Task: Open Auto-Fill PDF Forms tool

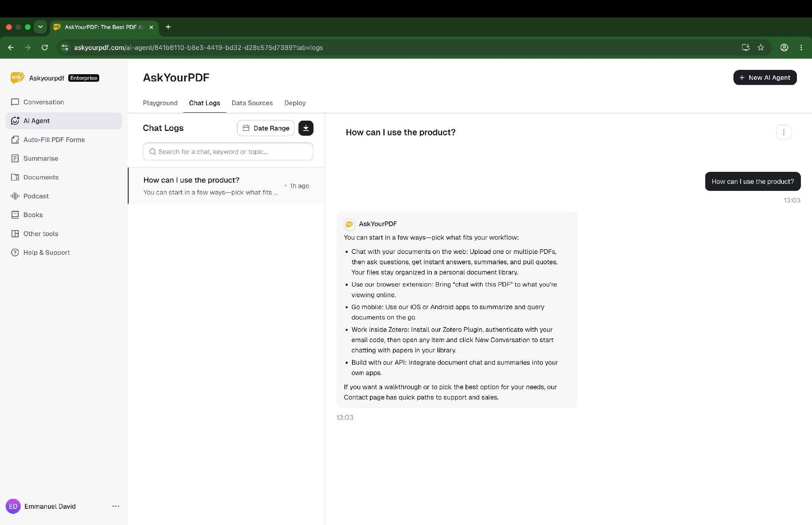Action: (x=64, y=140)
